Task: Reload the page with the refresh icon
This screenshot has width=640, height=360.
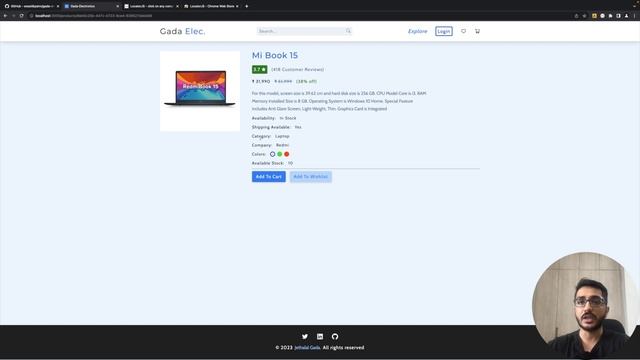Action: click(x=22, y=16)
